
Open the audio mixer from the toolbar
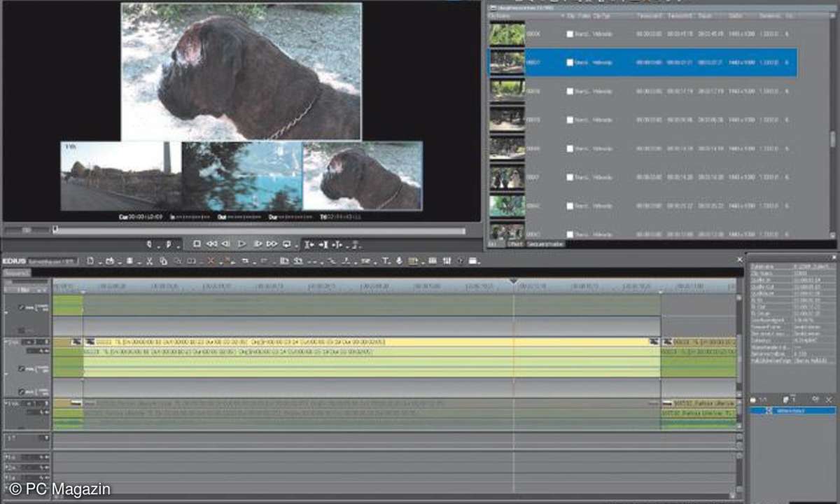click(x=445, y=261)
